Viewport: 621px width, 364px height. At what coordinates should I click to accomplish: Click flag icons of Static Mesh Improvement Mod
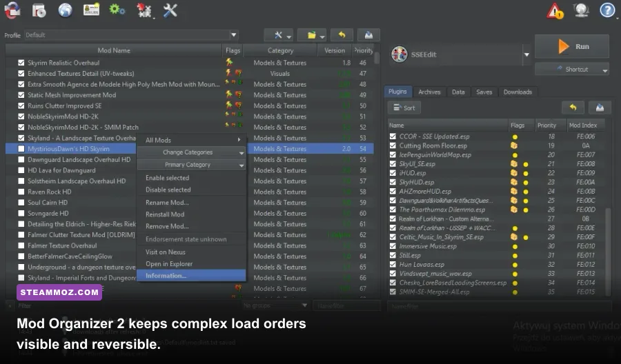pos(233,94)
